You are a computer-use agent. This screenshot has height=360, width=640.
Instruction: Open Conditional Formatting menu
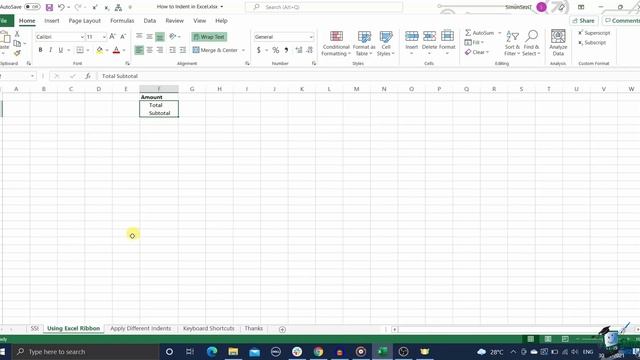coord(336,43)
